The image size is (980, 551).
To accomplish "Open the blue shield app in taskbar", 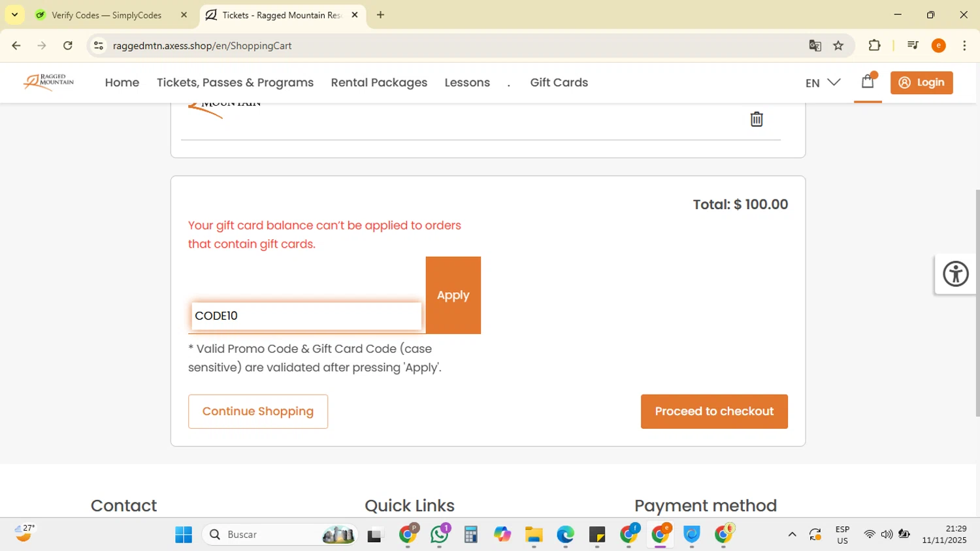I will [692, 535].
